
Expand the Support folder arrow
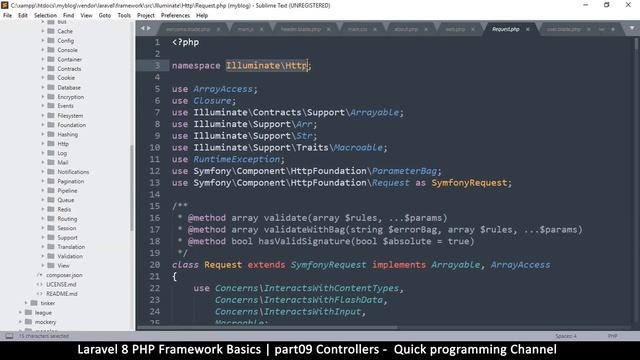[x=43, y=238]
